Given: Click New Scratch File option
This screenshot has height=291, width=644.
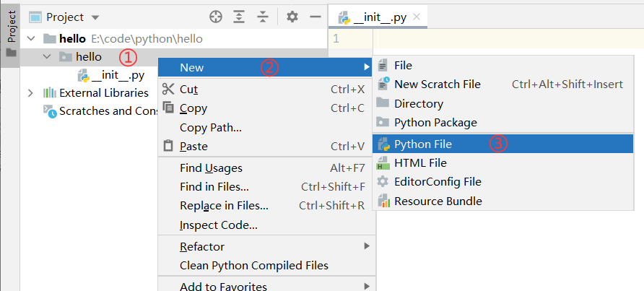Looking at the screenshot, I should pos(437,84).
